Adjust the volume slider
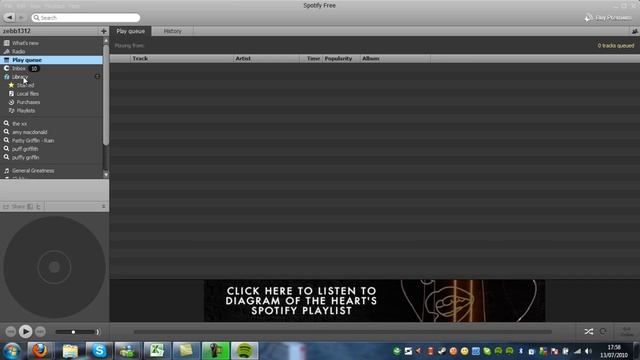This screenshot has width=640, height=360. click(x=75, y=332)
